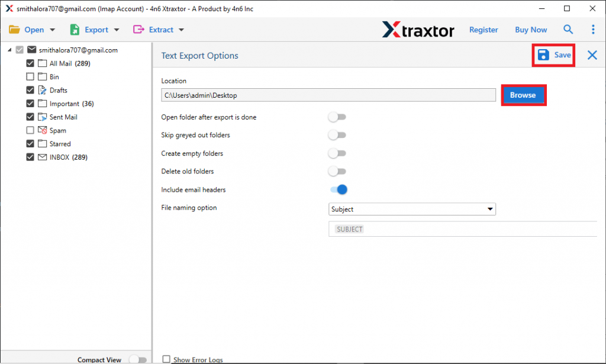Screen dimensions: 606x364
Task: Open the Buy Now page
Action: 530,29
